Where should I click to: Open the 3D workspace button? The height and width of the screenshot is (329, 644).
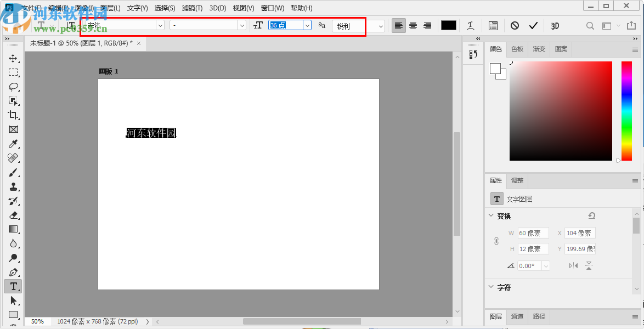[555, 26]
